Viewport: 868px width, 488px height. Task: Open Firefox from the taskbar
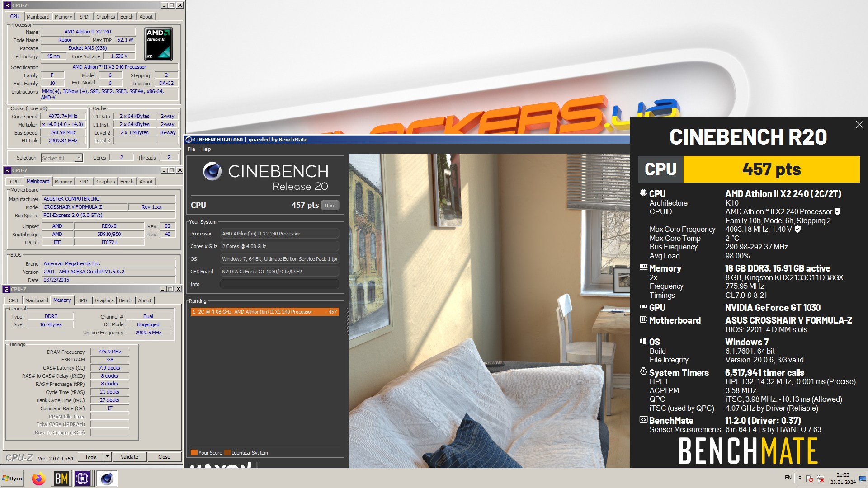(38, 479)
